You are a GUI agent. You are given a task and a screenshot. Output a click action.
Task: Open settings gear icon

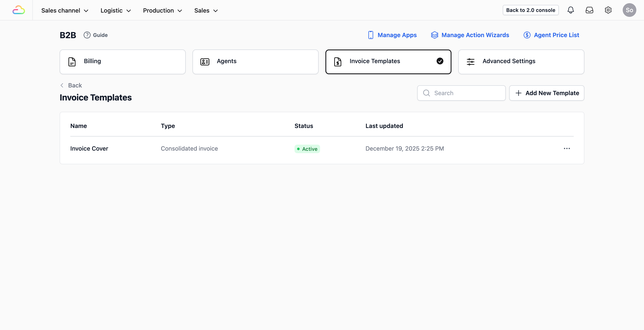[x=608, y=10]
